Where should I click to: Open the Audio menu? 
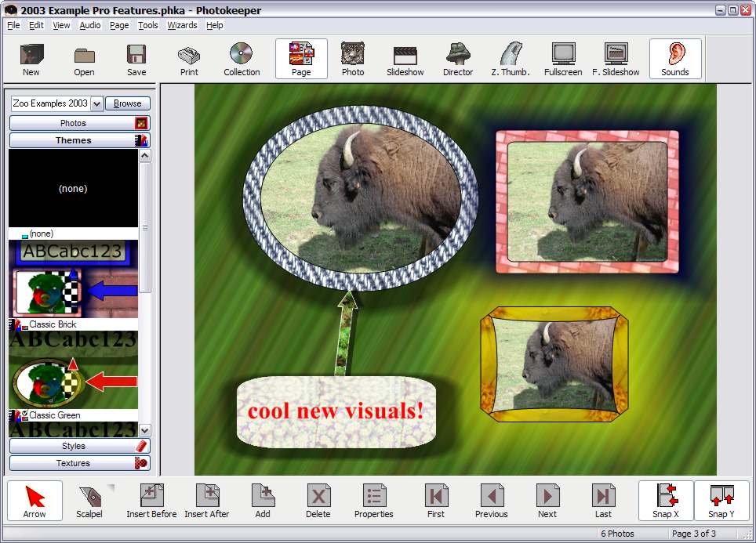click(x=90, y=25)
